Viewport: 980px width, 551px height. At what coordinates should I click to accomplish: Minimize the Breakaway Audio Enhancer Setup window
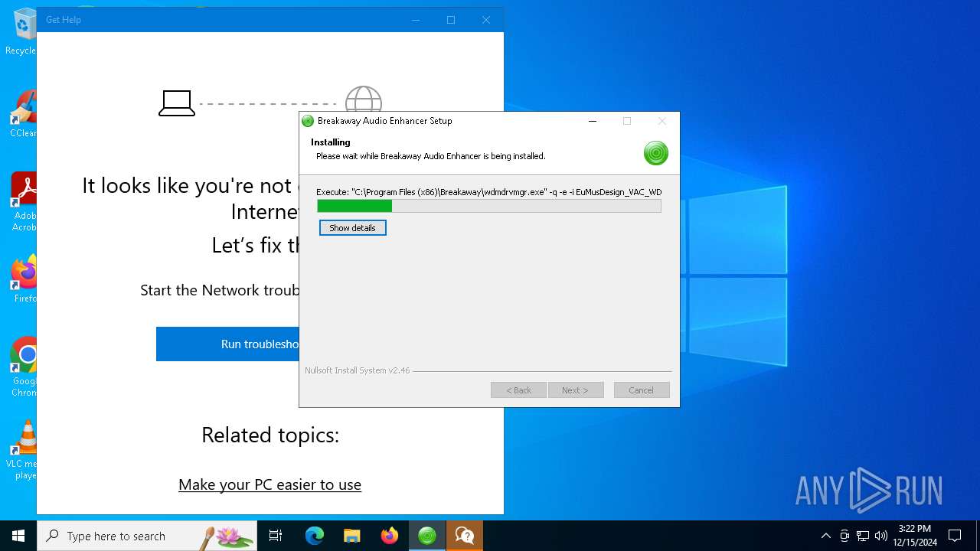(x=593, y=121)
